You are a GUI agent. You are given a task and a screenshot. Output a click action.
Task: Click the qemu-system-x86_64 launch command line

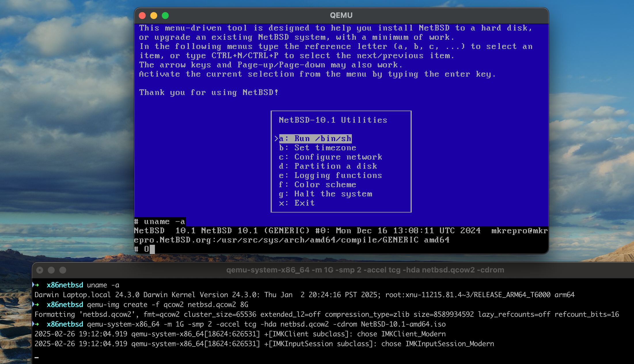[266, 324]
